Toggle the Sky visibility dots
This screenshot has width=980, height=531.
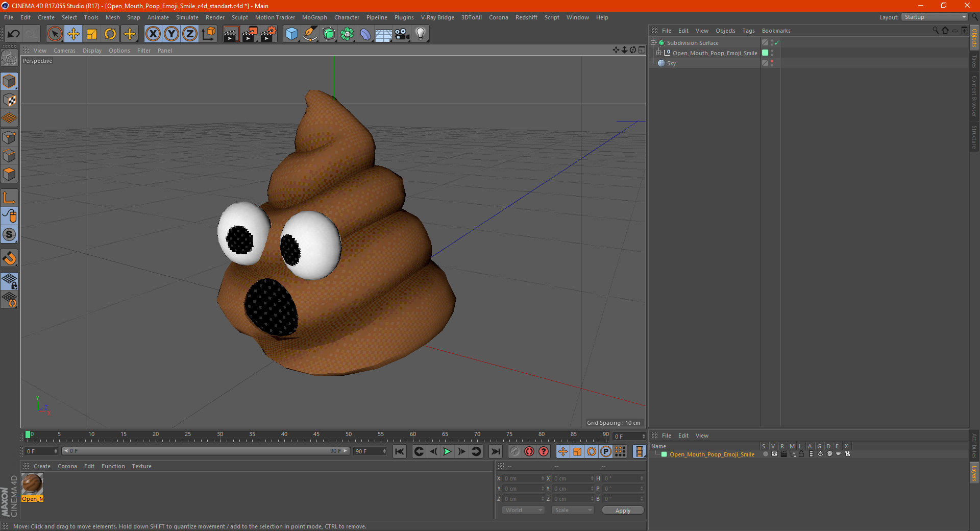tap(772, 63)
